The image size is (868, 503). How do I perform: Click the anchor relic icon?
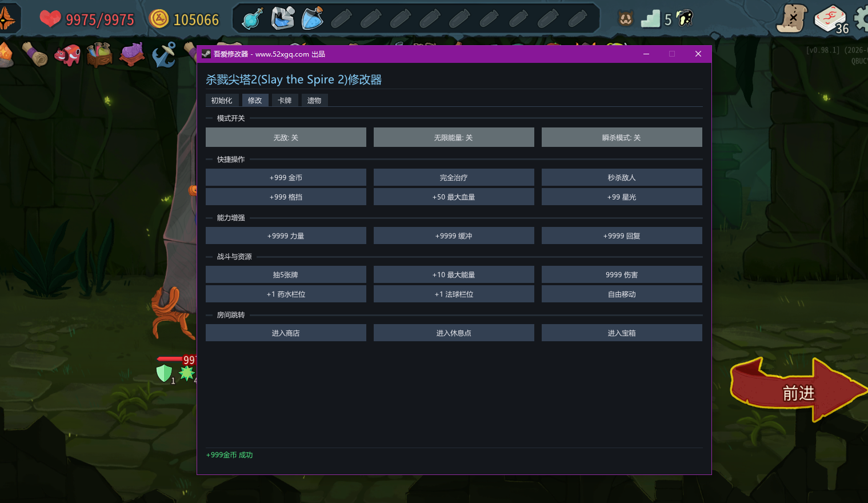click(164, 54)
